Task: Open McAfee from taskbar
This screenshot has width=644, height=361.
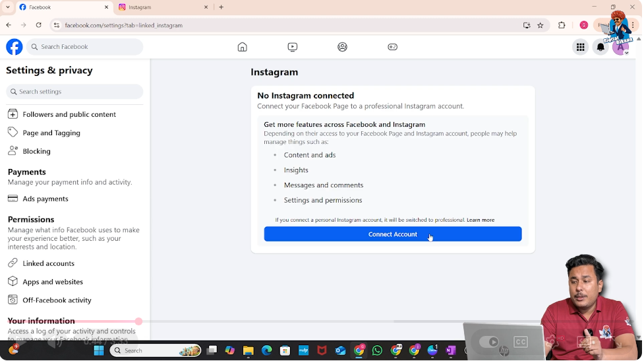Action: coord(322,350)
